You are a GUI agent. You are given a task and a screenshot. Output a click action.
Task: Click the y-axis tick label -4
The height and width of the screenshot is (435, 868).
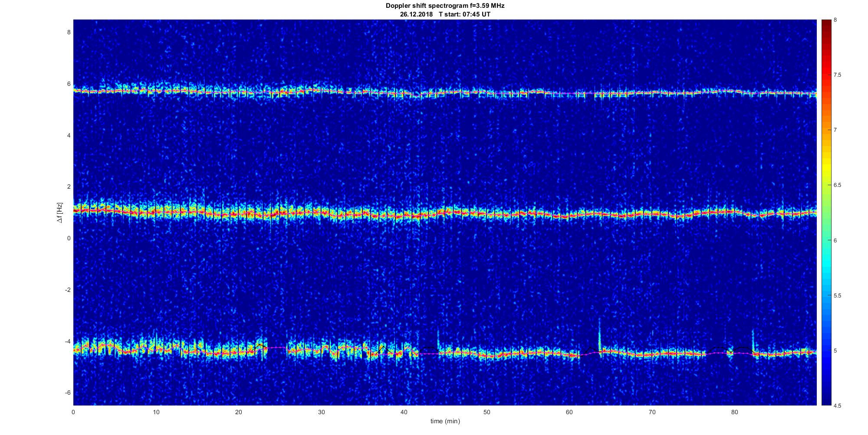click(x=68, y=341)
